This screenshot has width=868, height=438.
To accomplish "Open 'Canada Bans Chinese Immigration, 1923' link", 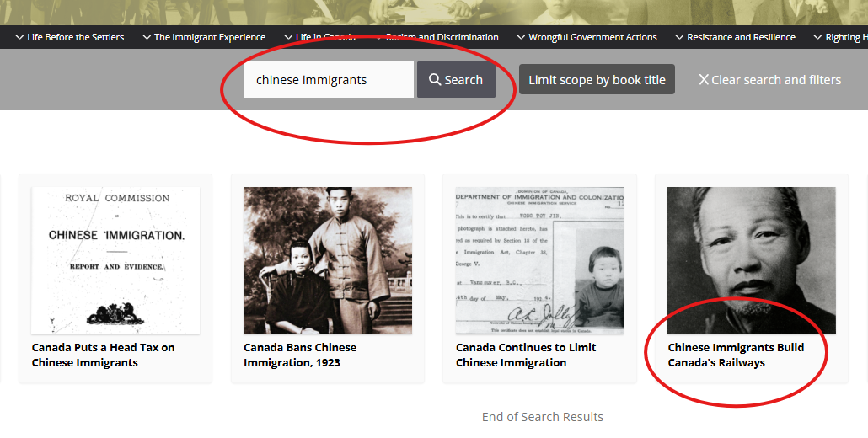I will pos(300,355).
